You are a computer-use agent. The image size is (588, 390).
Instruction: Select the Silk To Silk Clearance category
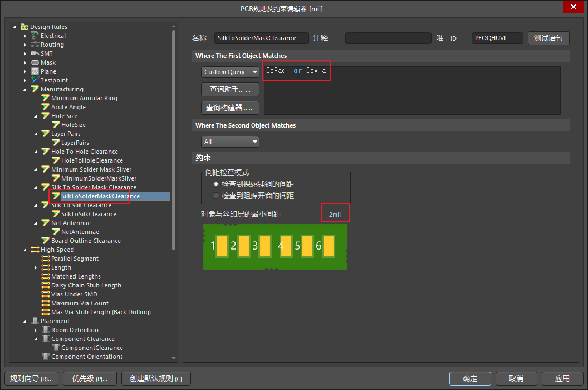click(81, 205)
